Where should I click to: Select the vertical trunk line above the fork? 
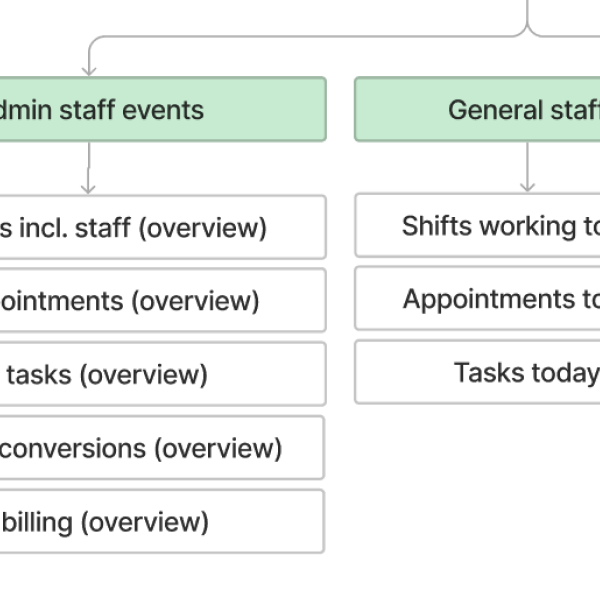(x=527, y=11)
